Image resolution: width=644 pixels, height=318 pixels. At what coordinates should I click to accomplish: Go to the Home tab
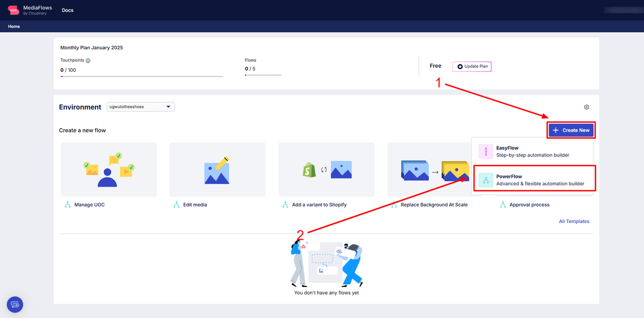(14, 27)
